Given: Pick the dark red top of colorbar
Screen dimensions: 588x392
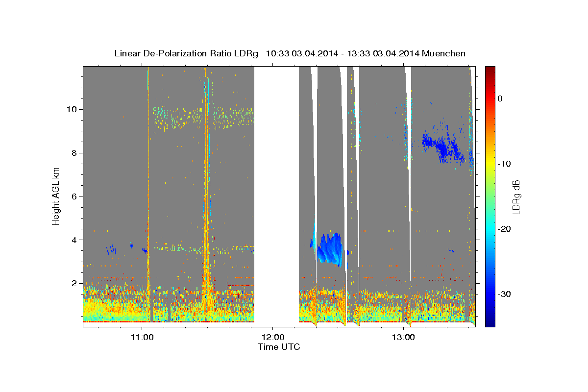Looking at the screenshot, I should click(x=490, y=70).
